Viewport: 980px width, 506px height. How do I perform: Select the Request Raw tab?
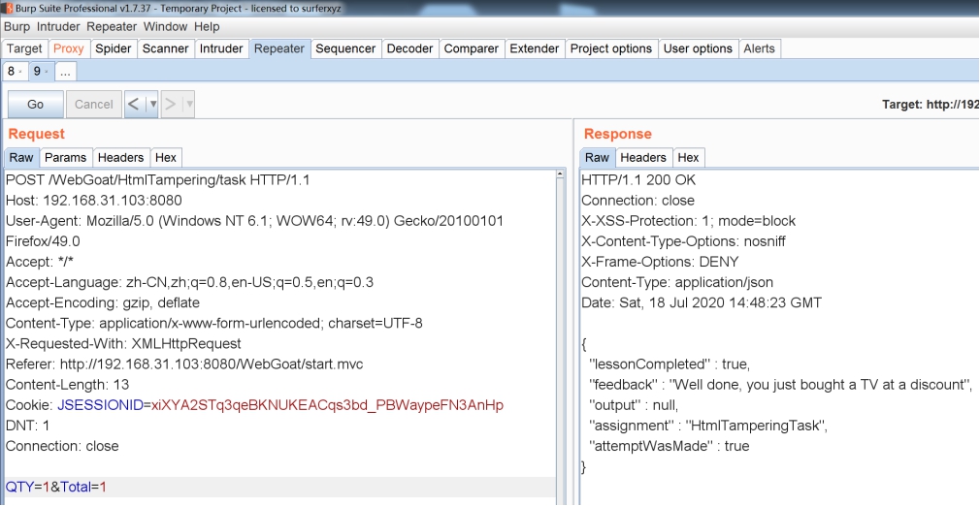(21, 157)
